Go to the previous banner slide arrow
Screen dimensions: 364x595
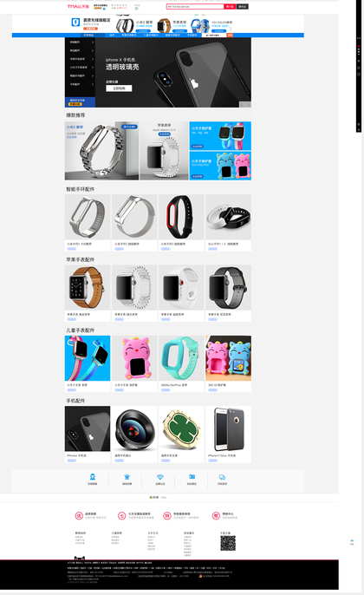tap(242, 104)
